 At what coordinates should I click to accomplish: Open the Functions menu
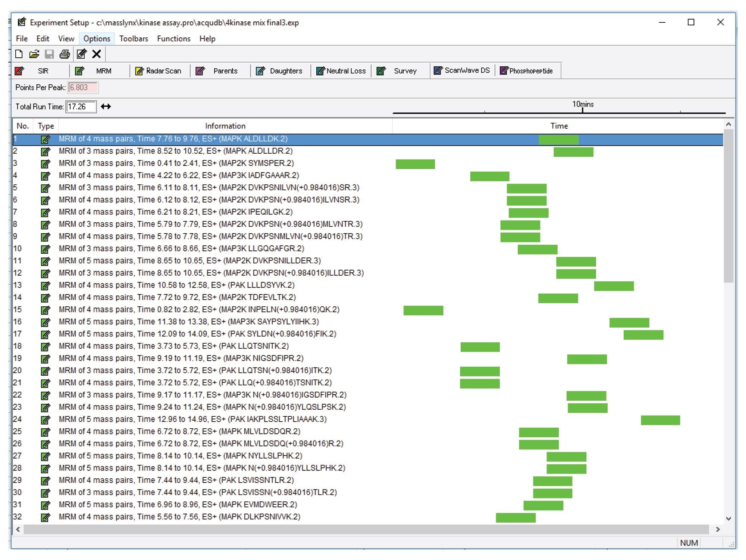pos(173,39)
